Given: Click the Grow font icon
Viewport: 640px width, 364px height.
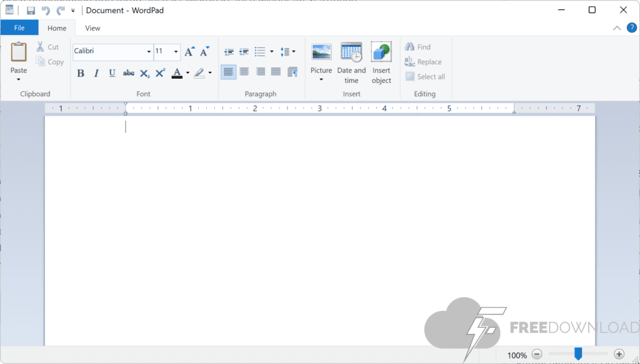Looking at the screenshot, I should 189,52.
